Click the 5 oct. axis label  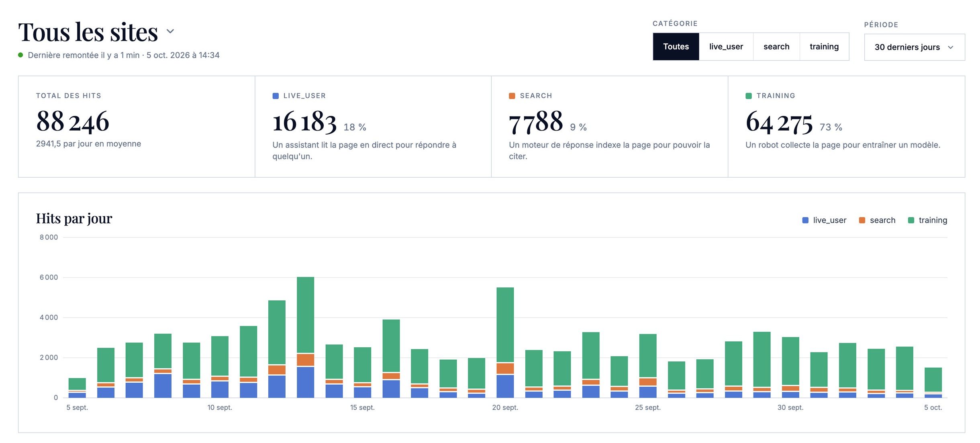pyautogui.click(x=933, y=408)
